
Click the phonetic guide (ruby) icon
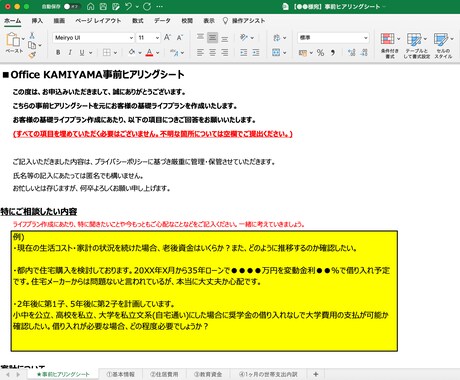[174, 52]
